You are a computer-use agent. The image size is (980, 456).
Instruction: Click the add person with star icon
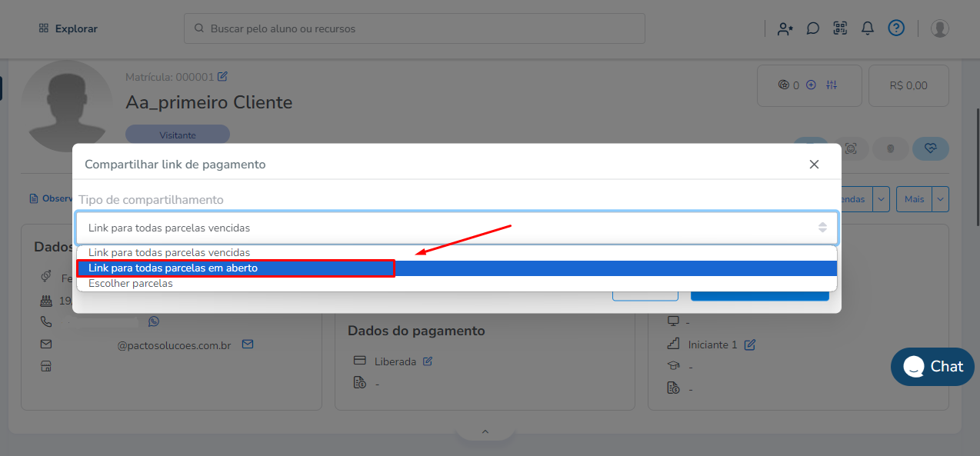click(x=785, y=28)
